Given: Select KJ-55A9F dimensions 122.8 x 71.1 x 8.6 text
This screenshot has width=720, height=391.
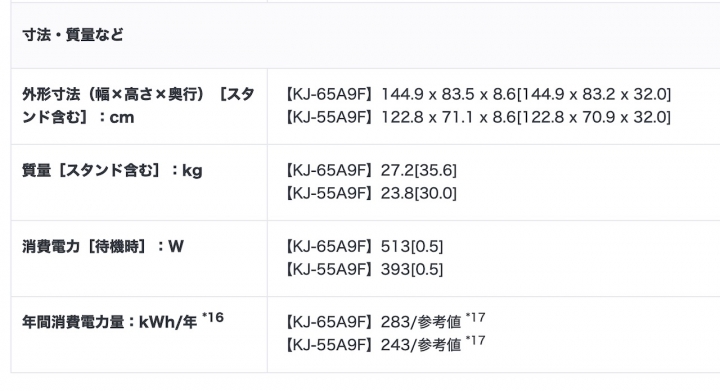Looking at the screenshot, I should coord(448,117).
